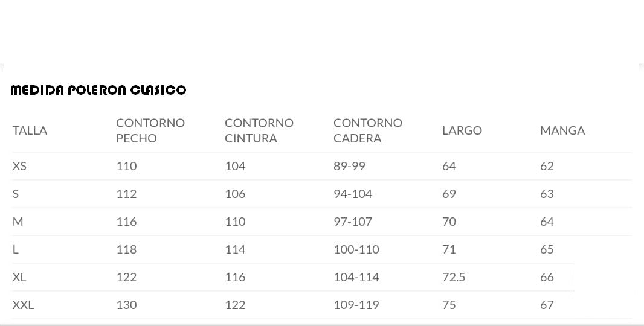
Task: Click the XS size row label
Action: click(x=19, y=166)
